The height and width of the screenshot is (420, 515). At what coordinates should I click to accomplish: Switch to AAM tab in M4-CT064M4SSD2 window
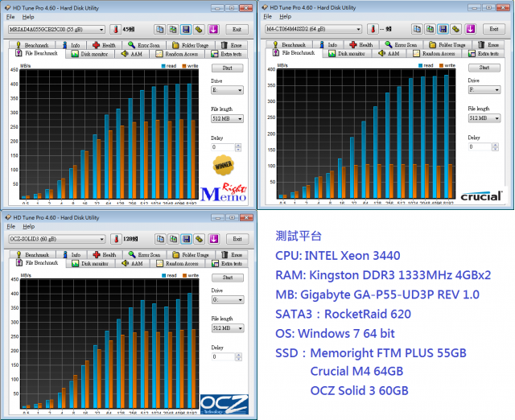pos(389,53)
